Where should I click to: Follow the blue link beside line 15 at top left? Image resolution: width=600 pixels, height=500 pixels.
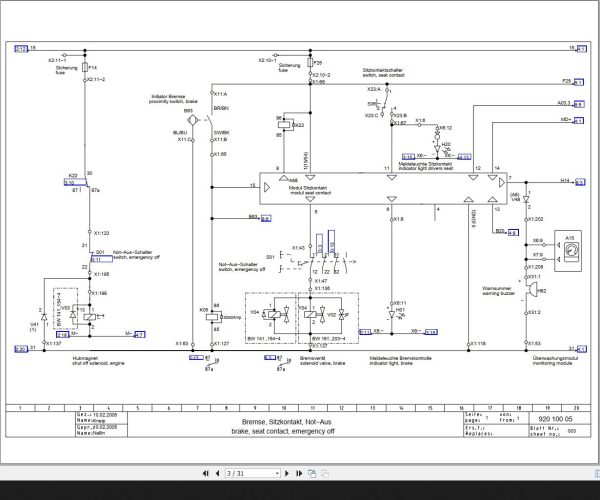[x=21, y=49]
